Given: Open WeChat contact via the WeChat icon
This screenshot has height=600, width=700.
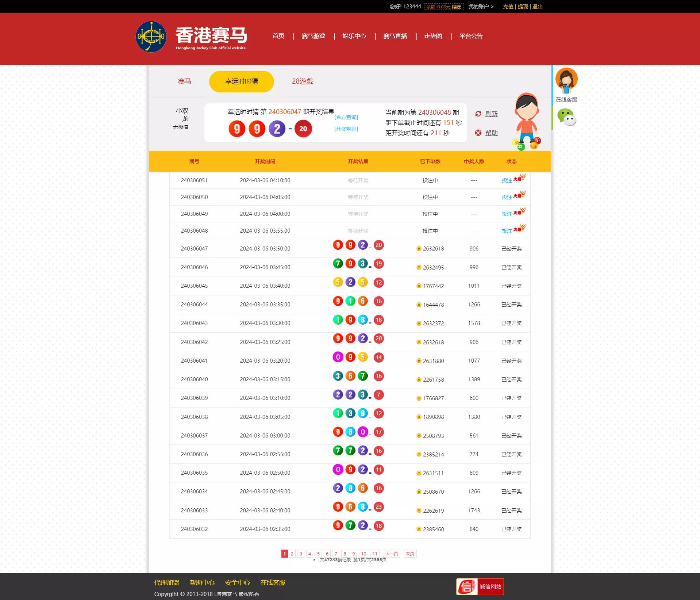Looking at the screenshot, I should [566, 118].
